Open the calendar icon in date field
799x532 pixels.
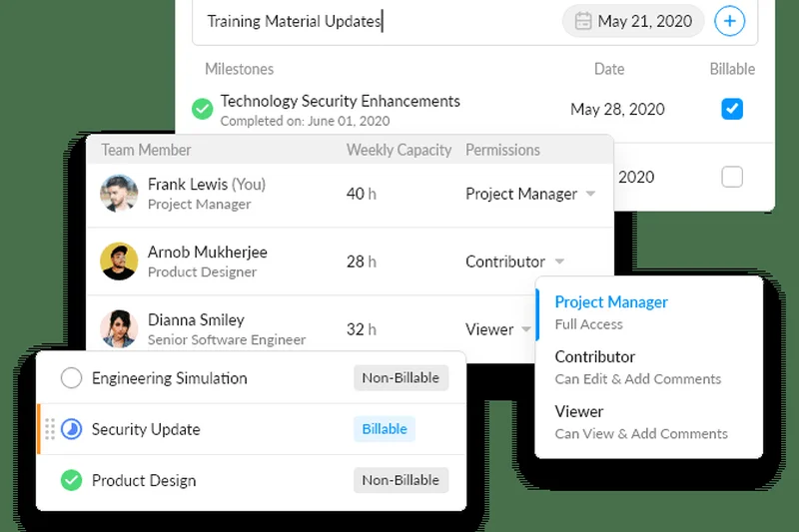coord(583,21)
